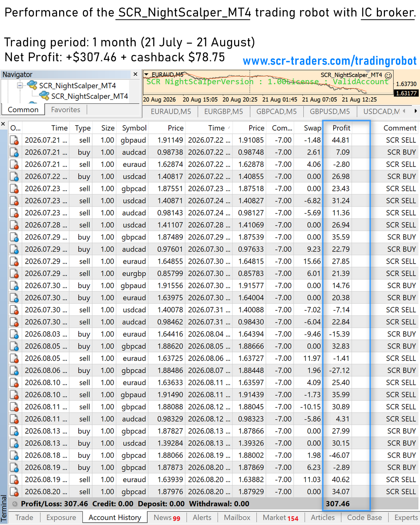Open the Account History tab
This screenshot has width=420, height=525.
[115, 518]
